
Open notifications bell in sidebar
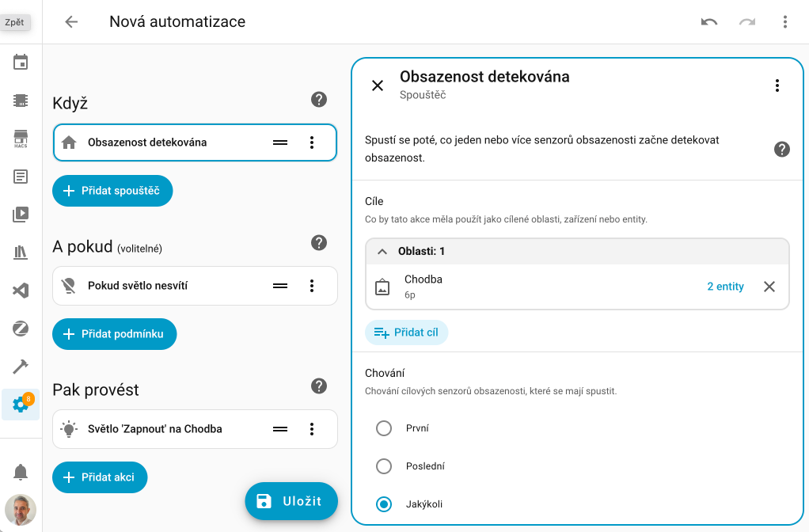pyautogui.click(x=21, y=473)
